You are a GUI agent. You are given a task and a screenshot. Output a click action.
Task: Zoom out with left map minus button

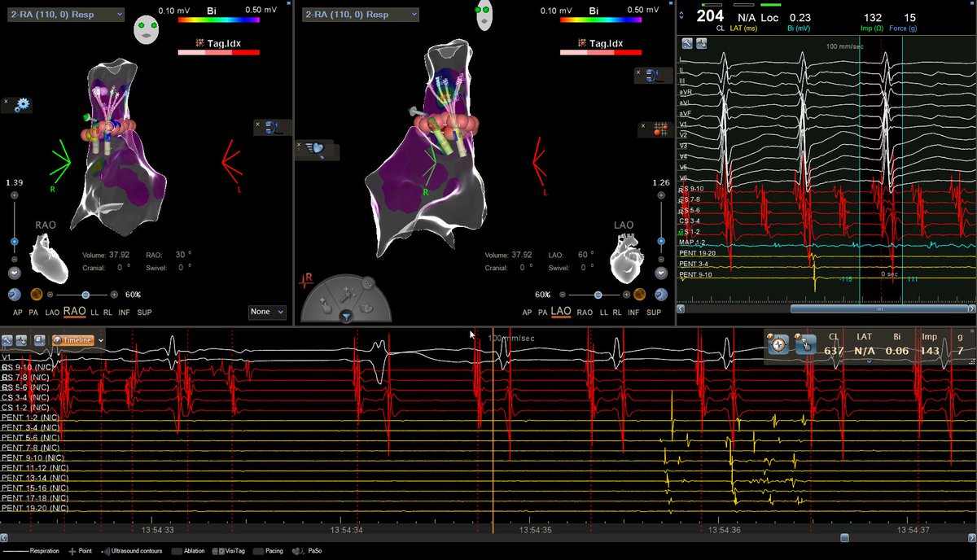click(x=14, y=260)
